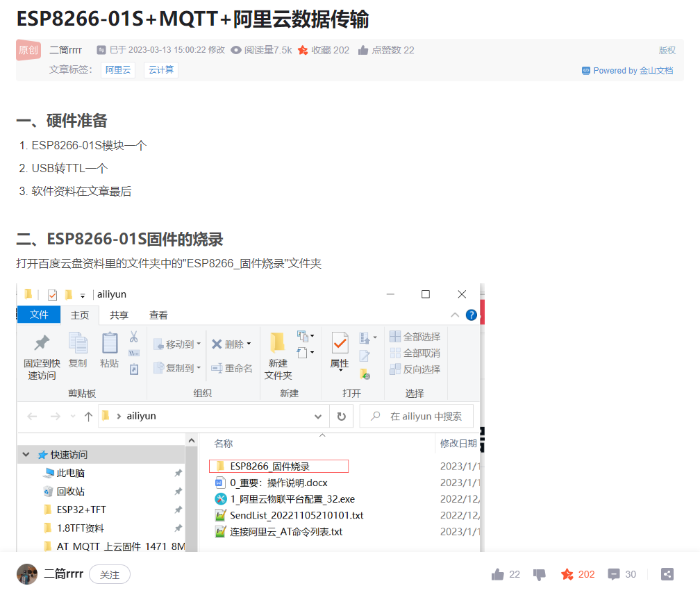
Task: Switch to the 查看 ribbon tab
Action: coord(158,315)
